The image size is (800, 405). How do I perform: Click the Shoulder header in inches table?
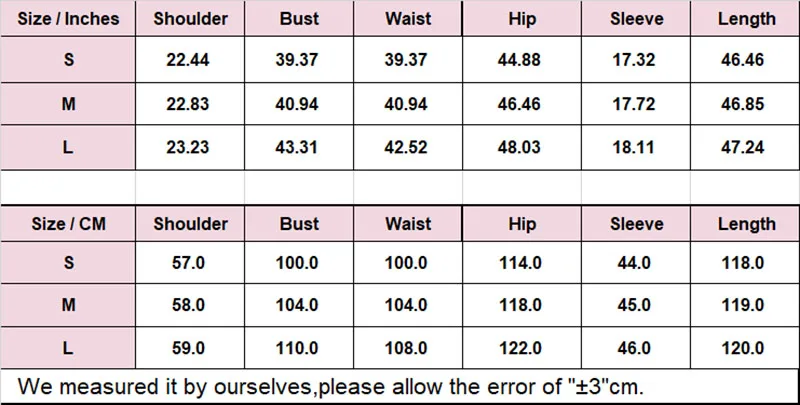point(190,19)
